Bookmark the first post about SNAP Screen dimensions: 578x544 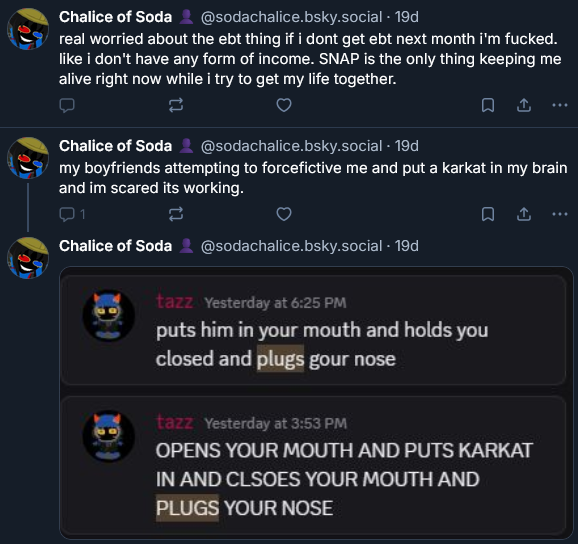coord(488,105)
